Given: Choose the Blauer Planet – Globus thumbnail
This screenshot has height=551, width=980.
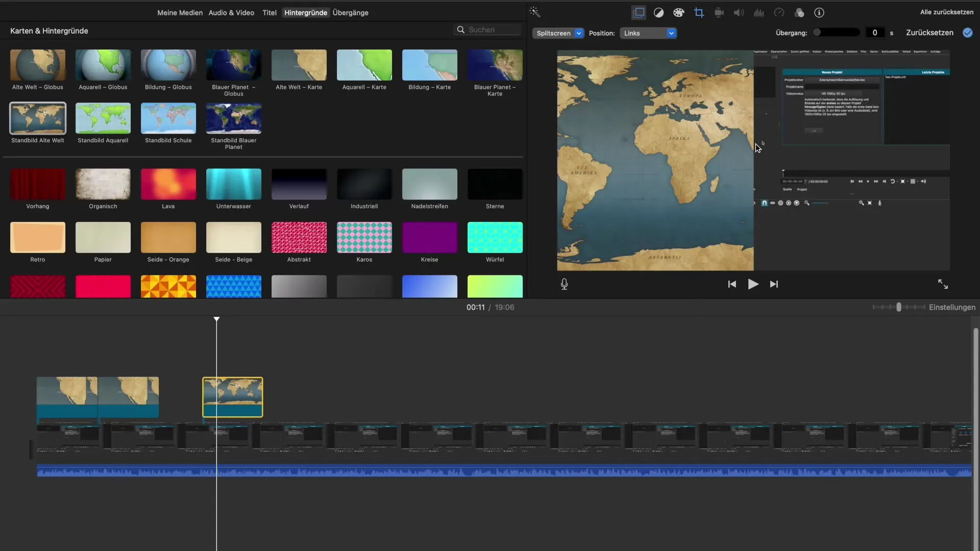Looking at the screenshot, I should [x=234, y=65].
